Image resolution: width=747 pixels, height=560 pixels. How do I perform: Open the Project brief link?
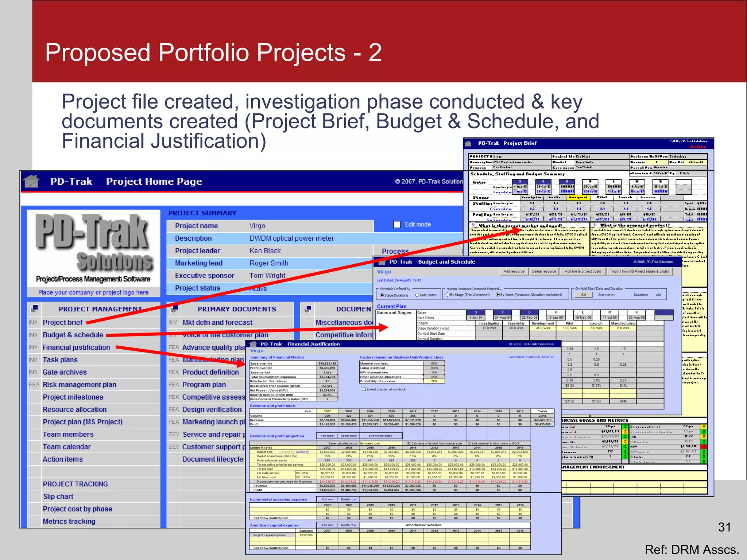63,322
